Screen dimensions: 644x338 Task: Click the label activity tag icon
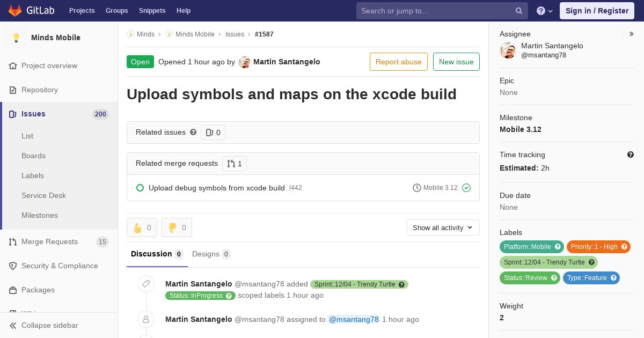click(x=146, y=284)
